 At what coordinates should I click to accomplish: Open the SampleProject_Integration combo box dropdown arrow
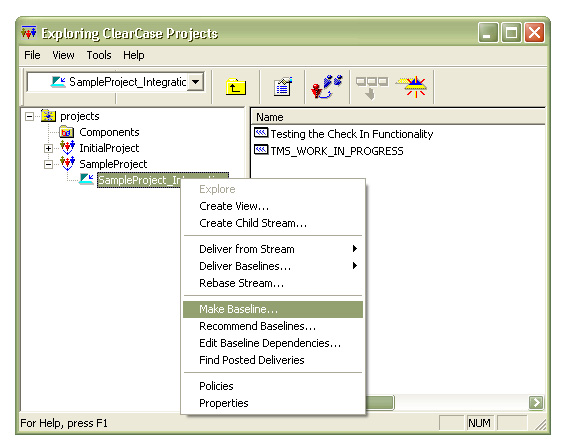point(196,82)
